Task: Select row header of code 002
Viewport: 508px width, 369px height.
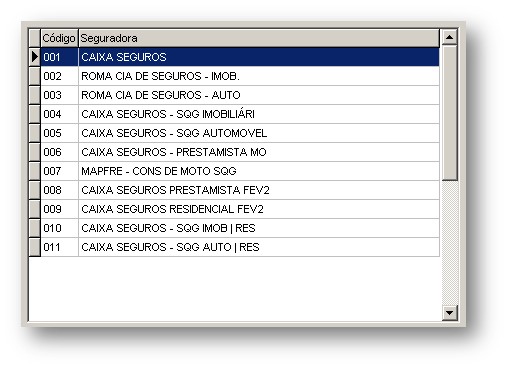Action: point(35,76)
